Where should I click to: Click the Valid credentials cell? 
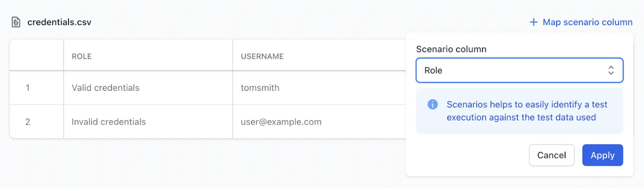[105, 88]
